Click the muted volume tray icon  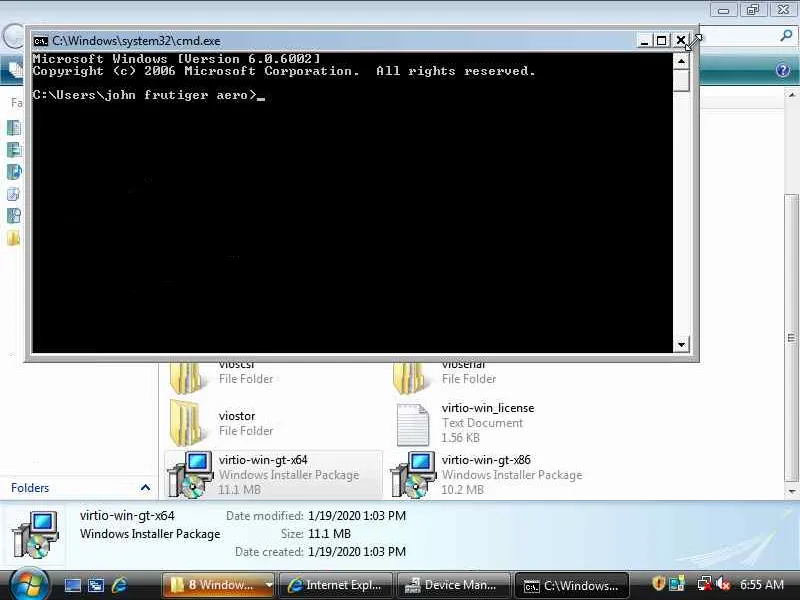tap(722, 584)
